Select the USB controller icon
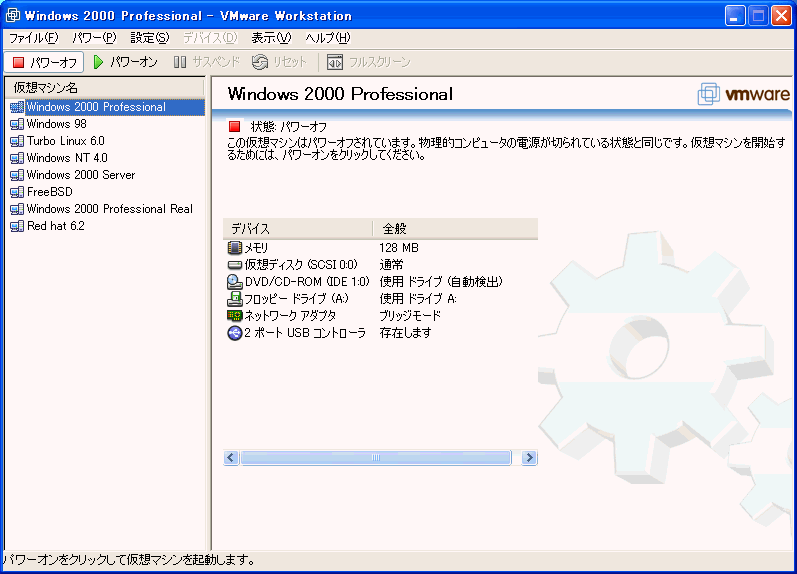Image resolution: width=797 pixels, height=574 pixels. [235, 332]
